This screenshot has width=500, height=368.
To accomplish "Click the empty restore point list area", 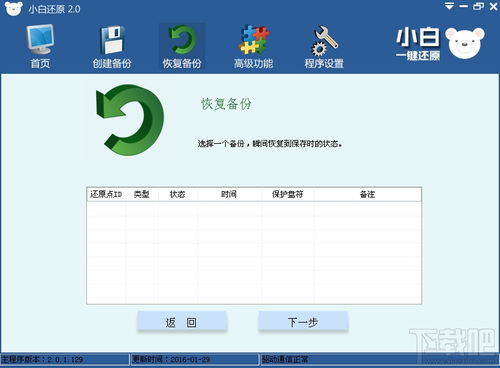I will (x=254, y=252).
